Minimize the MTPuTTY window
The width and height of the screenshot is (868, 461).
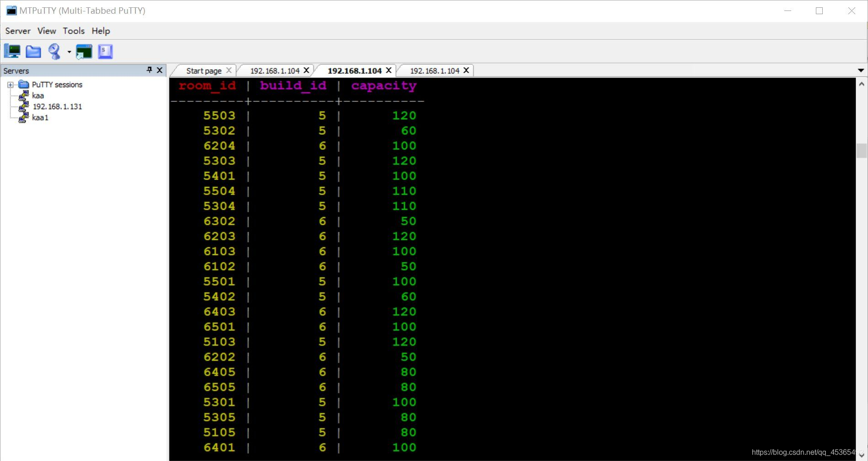[788, 11]
